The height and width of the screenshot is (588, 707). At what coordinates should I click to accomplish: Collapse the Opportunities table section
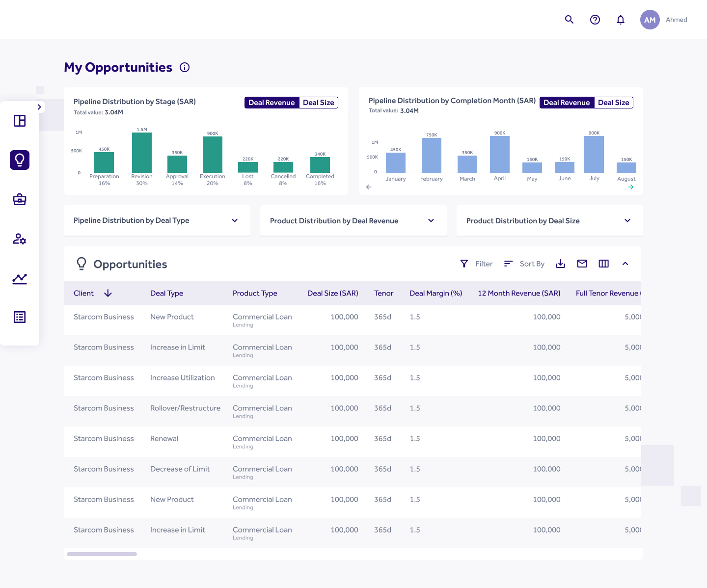[x=625, y=264]
